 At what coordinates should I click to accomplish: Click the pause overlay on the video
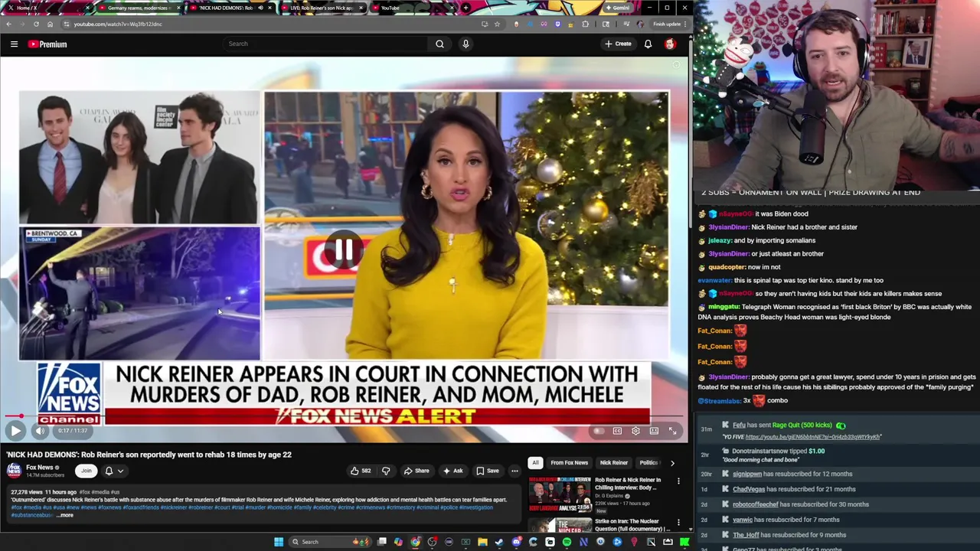tap(343, 250)
